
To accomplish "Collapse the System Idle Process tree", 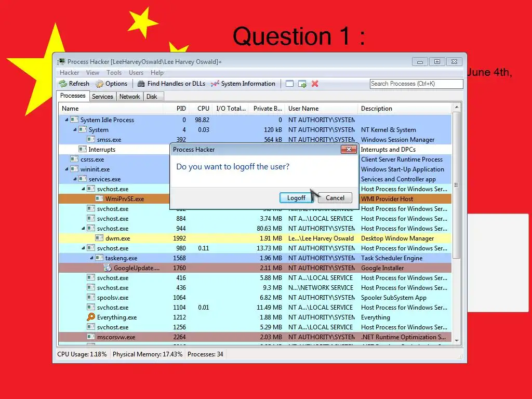I will click(x=66, y=120).
